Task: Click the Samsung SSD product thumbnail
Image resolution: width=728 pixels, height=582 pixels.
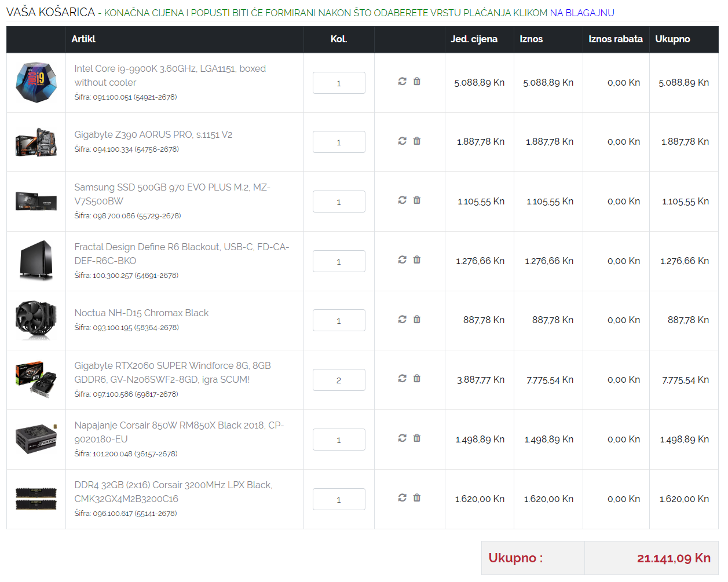Action: [x=36, y=202]
